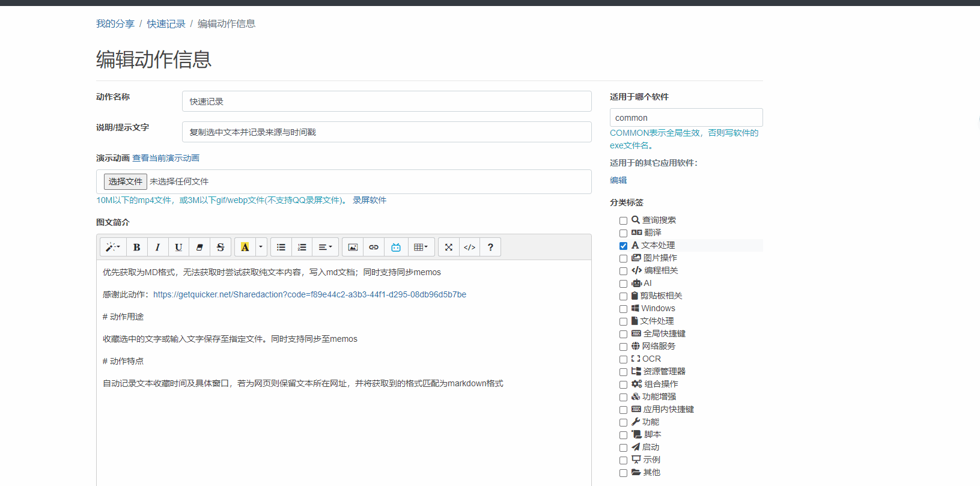Viewport: 980px width, 486px height.
Task: Enable the OCR category checkbox
Action: [x=623, y=359]
